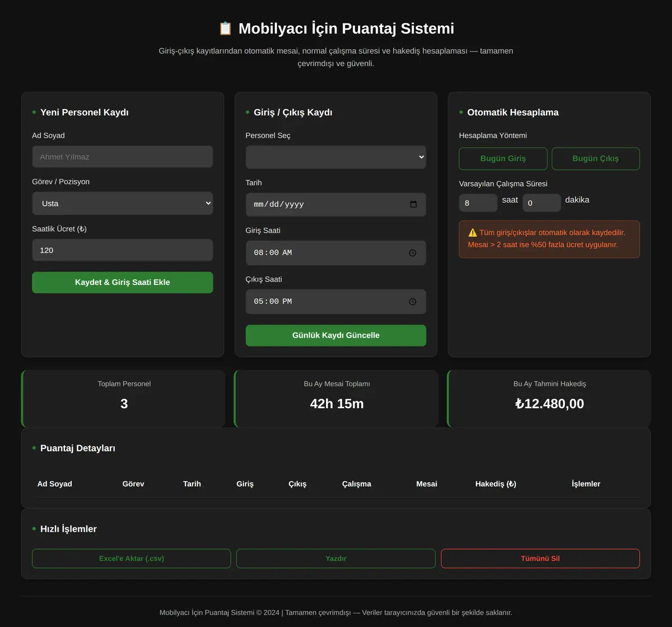
Task: Click the 42h 15m overtime total
Action: pyautogui.click(x=337, y=404)
